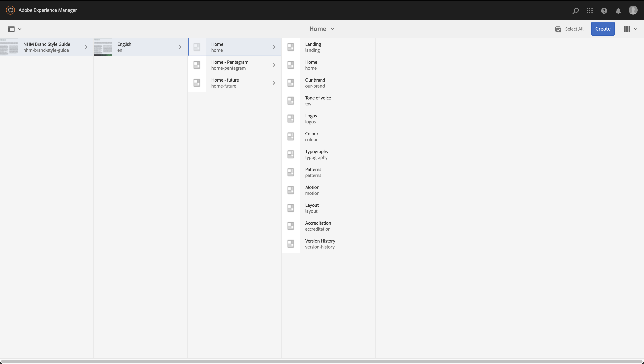Click the Motion page icon
The width and height of the screenshot is (644, 364).
coord(291,190)
